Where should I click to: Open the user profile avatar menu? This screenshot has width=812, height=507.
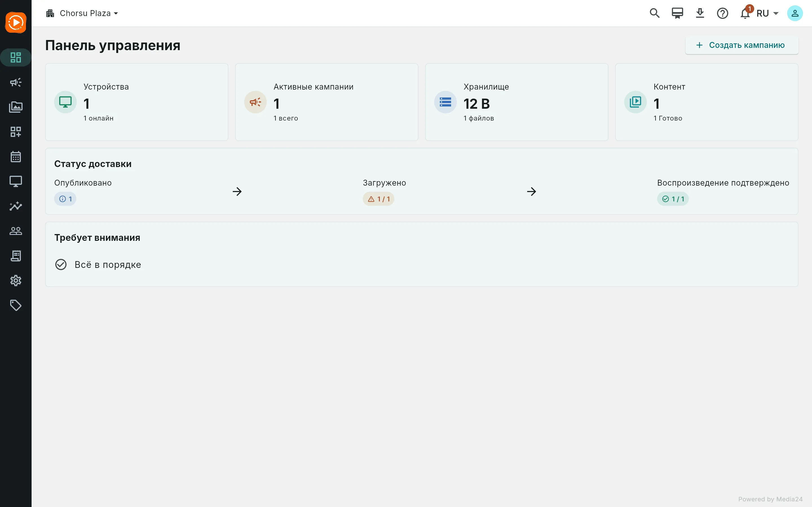pyautogui.click(x=795, y=14)
